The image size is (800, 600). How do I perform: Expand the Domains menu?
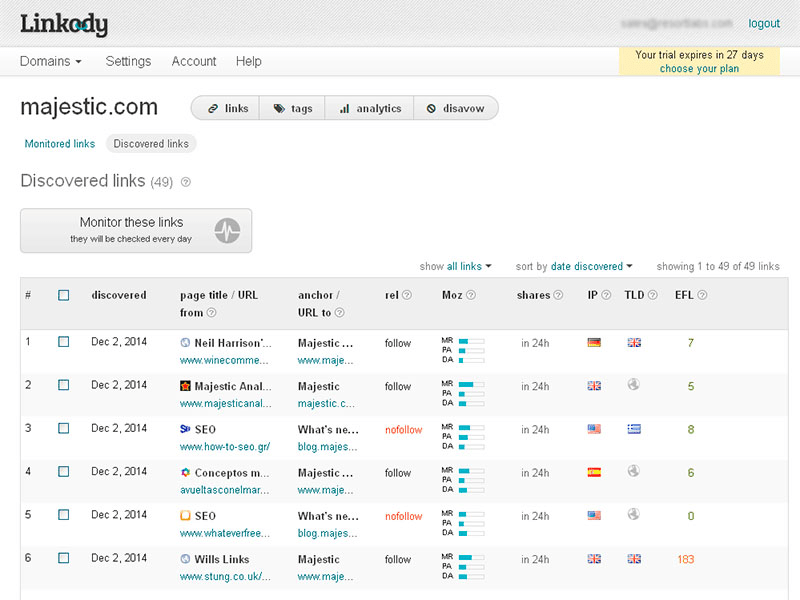50,61
